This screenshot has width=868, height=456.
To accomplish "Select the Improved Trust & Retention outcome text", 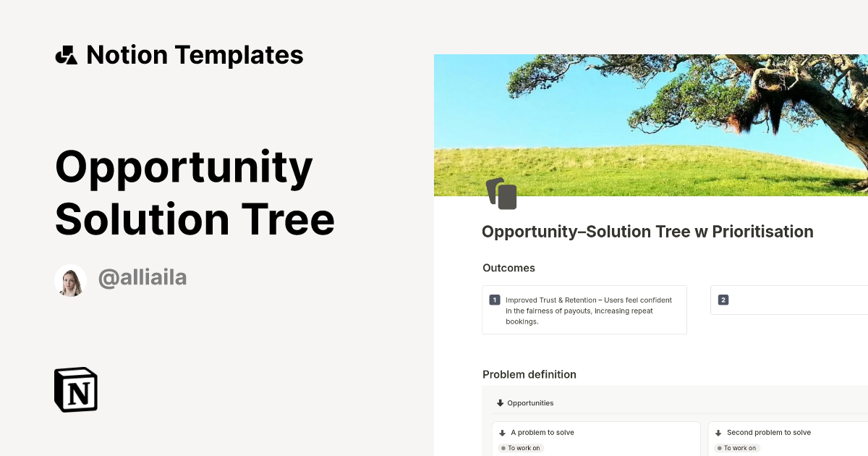I will [x=588, y=311].
